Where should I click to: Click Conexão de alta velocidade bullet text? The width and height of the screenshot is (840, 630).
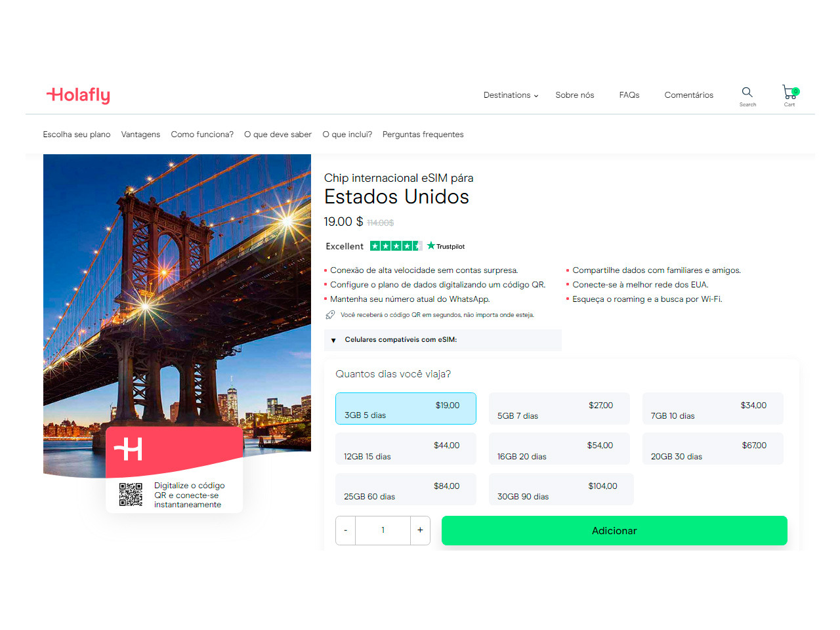[x=424, y=270]
